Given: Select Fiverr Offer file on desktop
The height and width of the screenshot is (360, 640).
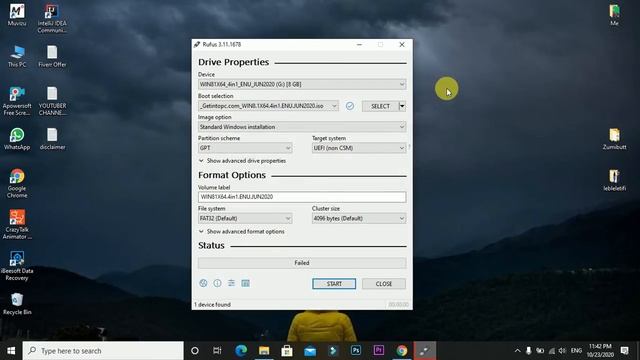Looking at the screenshot, I should [x=52, y=56].
